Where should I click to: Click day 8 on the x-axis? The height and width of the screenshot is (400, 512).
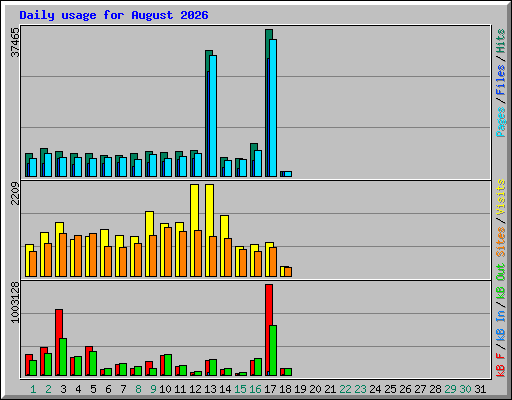coord(138,389)
